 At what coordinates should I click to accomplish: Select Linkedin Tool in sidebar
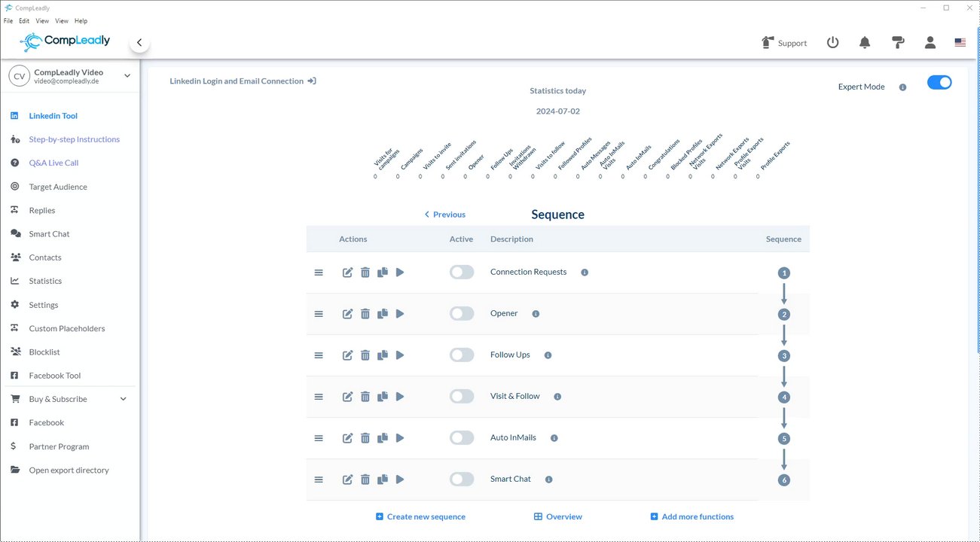53,116
